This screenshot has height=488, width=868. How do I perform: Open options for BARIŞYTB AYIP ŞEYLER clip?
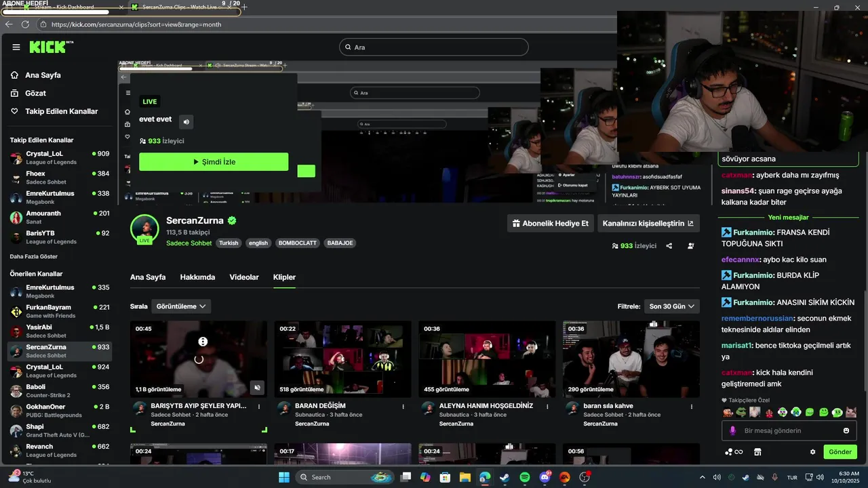click(x=259, y=407)
